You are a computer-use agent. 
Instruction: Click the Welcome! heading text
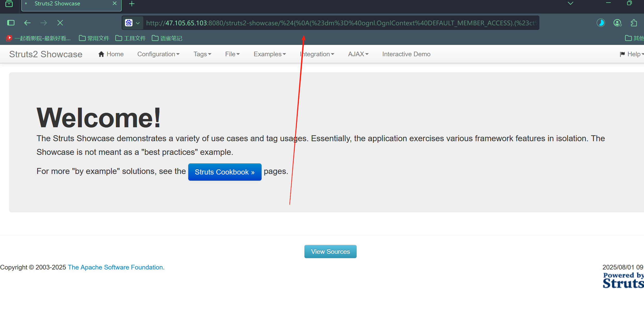click(x=99, y=118)
